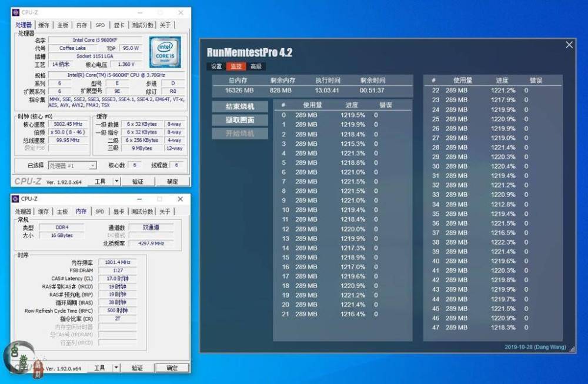Open 工具 dropdown arrow in top CPU-Z window
588x384 pixels.
116,182
